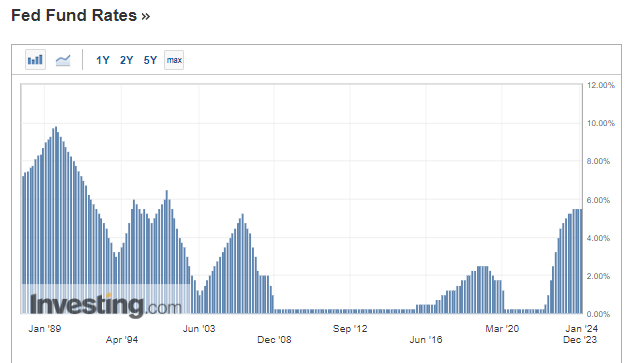Click the Mar '20 x-axis label
Screen dimensions: 639x363
[x=502, y=328]
